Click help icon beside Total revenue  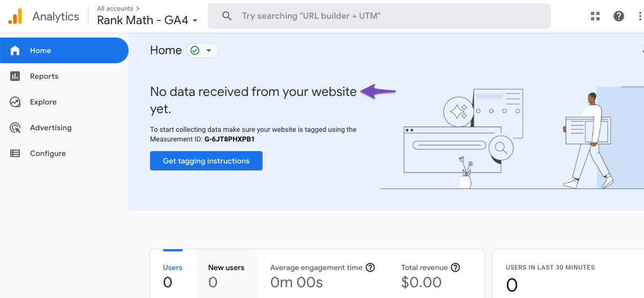[x=455, y=267]
